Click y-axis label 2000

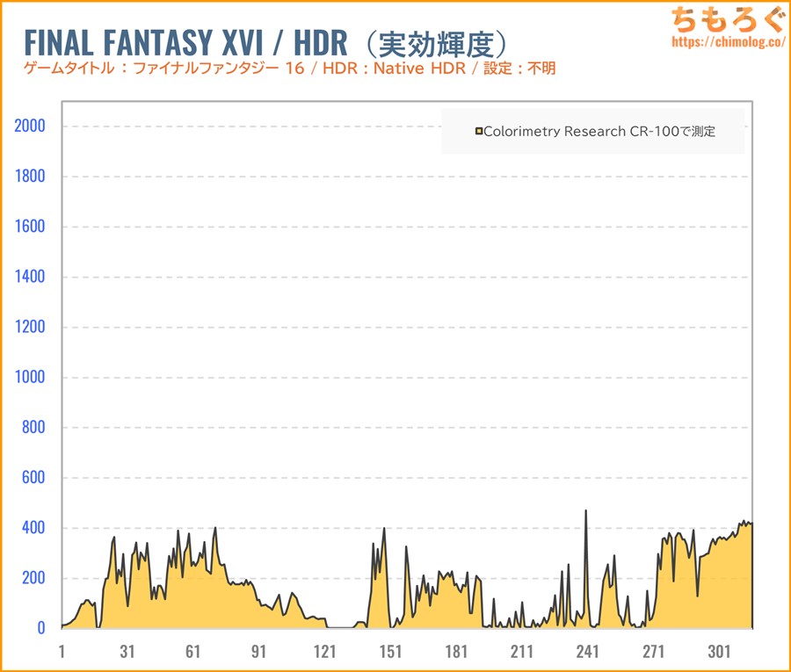tap(30, 126)
